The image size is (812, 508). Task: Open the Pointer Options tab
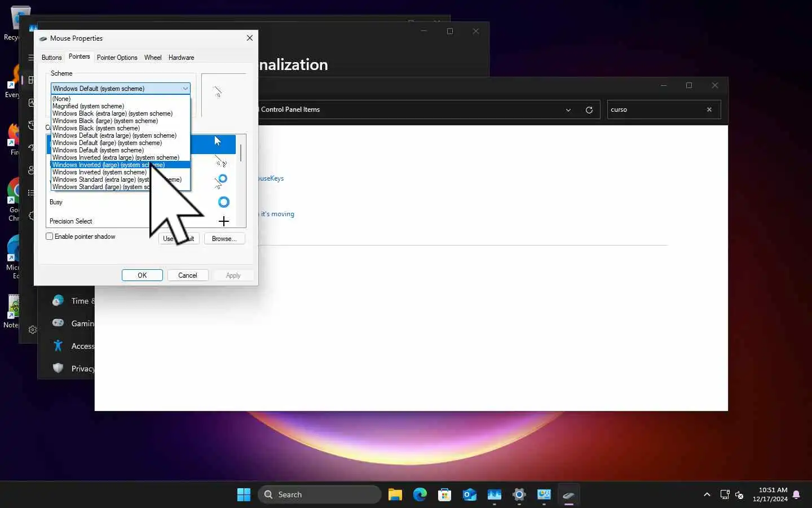tap(117, 58)
